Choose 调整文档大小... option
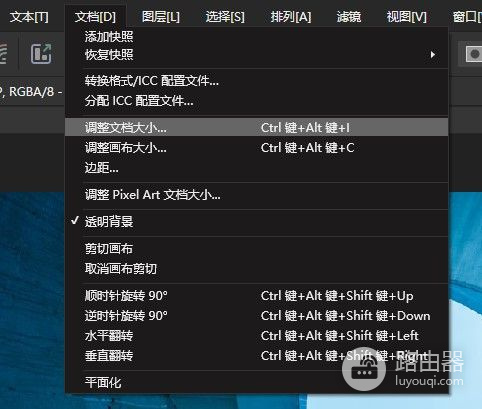Viewport: 482px width, 409px height. [256, 127]
